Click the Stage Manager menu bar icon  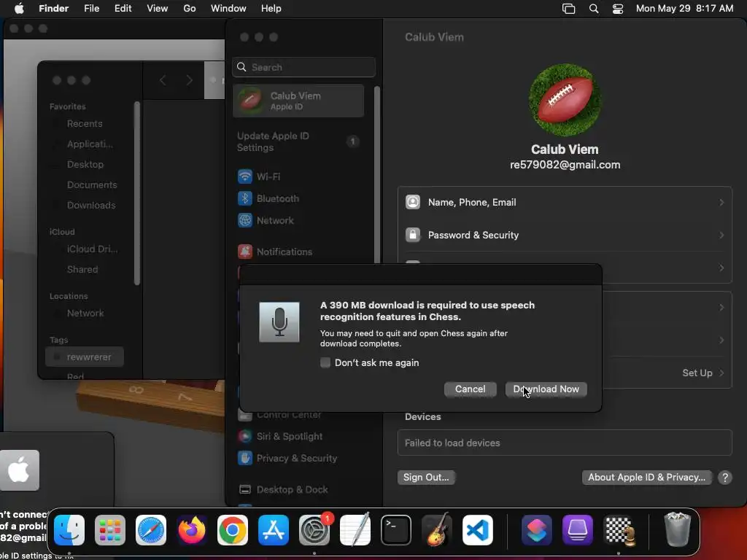tap(569, 9)
